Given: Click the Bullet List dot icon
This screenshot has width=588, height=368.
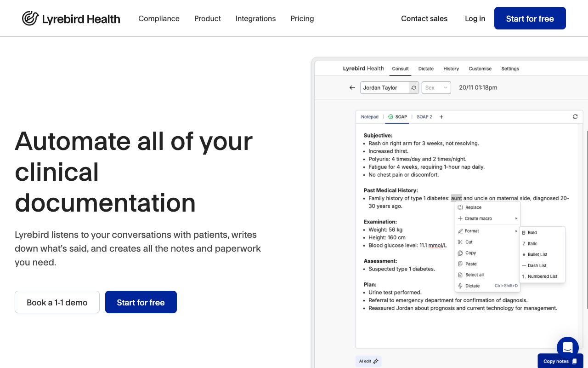Looking at the screenshot, I should tap(524, 254).
